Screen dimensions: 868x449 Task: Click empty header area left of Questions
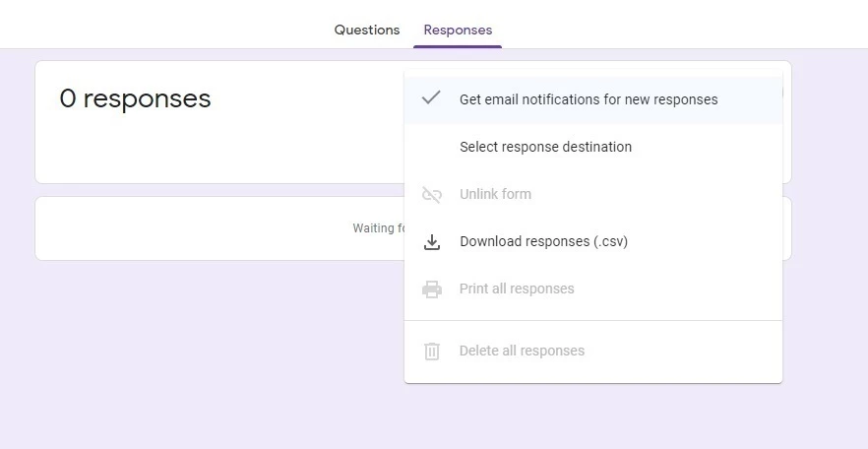coord(148,25)
